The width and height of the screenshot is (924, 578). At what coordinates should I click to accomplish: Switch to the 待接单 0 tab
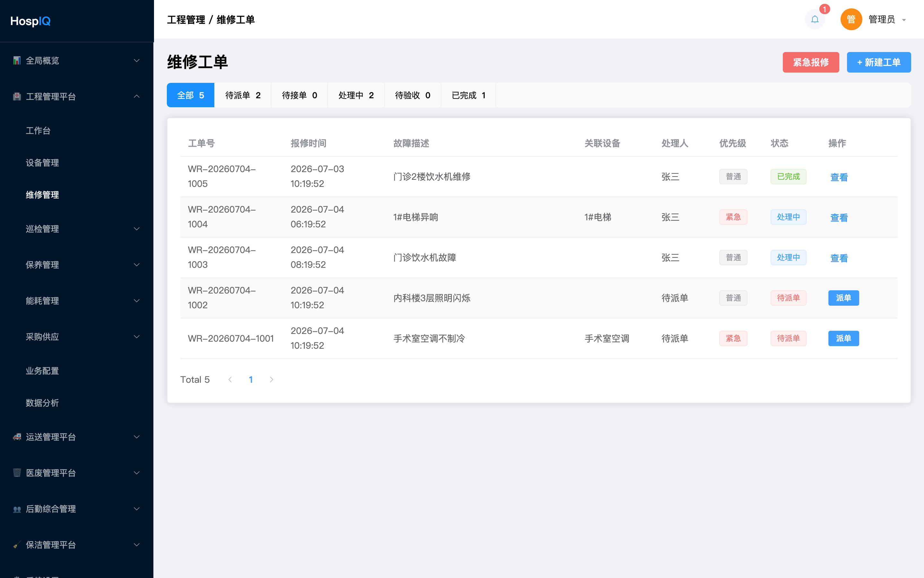click(x=299, y=95)
